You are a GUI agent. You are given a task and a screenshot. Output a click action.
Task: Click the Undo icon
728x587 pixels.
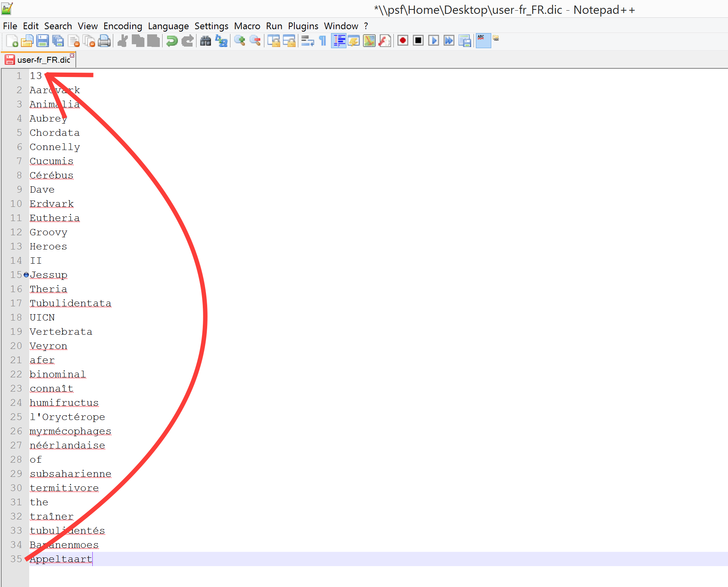(172, 41)
